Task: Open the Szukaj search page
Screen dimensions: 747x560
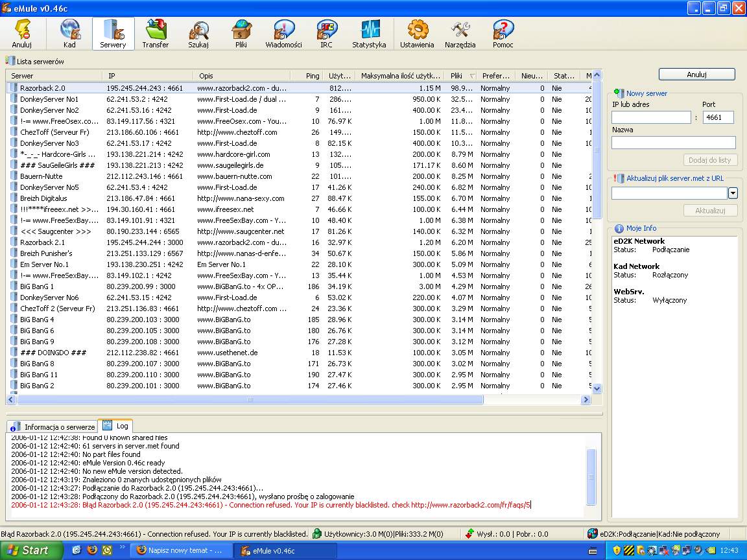Action: [198, 33]
